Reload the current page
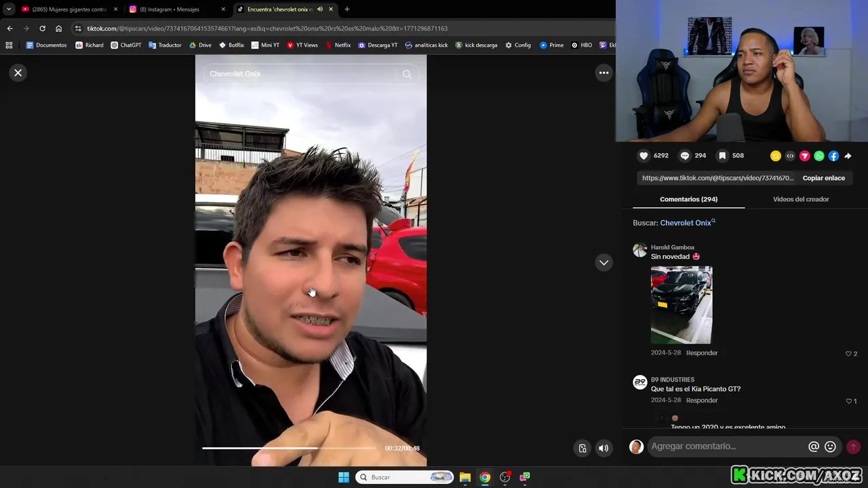 pos(42,28)
